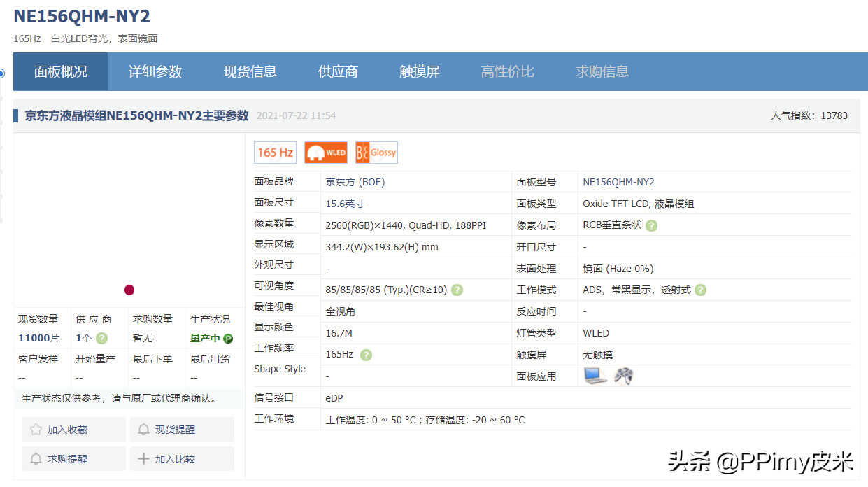868x487 pixels.
Task: Click the game controller application icon
Action: 624,376
